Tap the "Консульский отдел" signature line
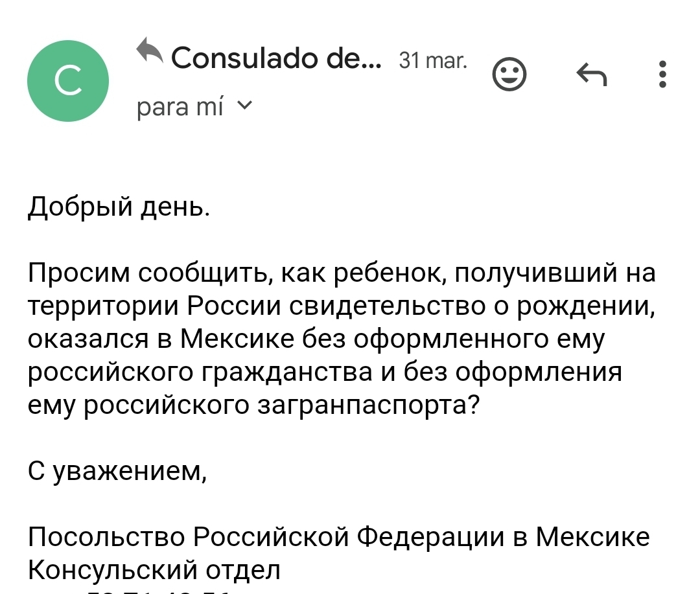 (154, 570)
